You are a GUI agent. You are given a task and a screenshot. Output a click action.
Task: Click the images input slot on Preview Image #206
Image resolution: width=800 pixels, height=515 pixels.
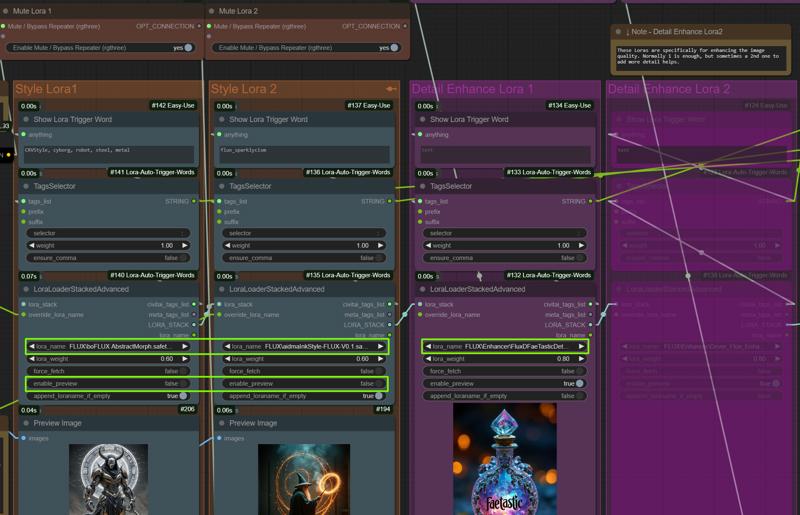[x=23, y=438]
